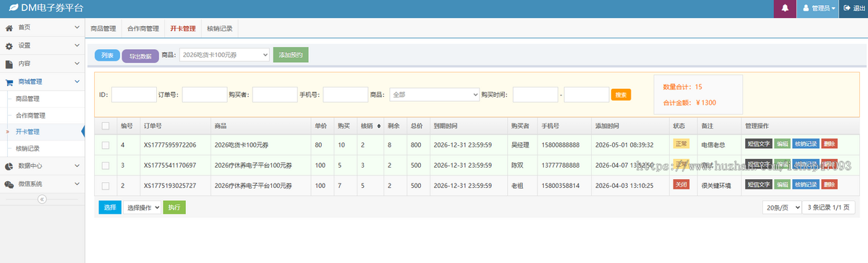
Task: Switch to the 合作商管理 top tab
Action: (x=142, y=29)
